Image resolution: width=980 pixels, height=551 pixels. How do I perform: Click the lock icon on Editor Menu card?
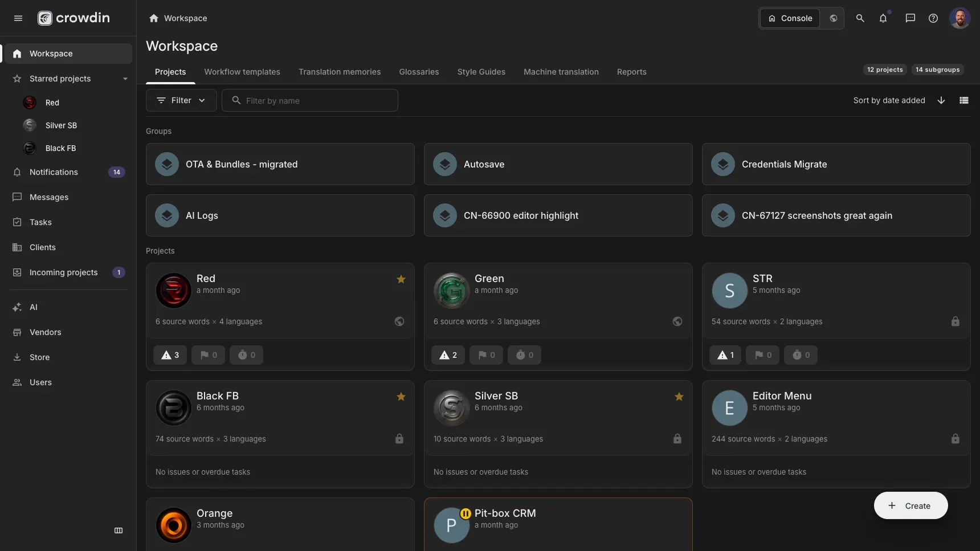click(x=955, y=439)
